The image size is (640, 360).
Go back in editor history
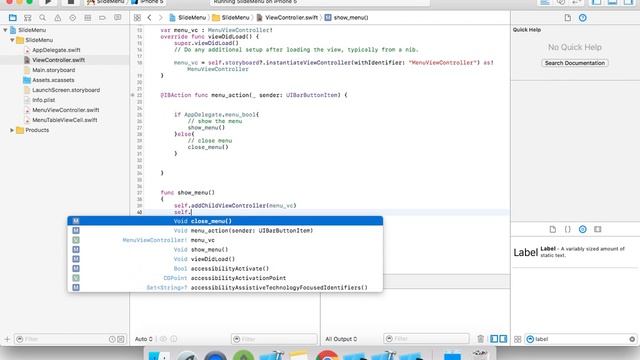(149, 18)
